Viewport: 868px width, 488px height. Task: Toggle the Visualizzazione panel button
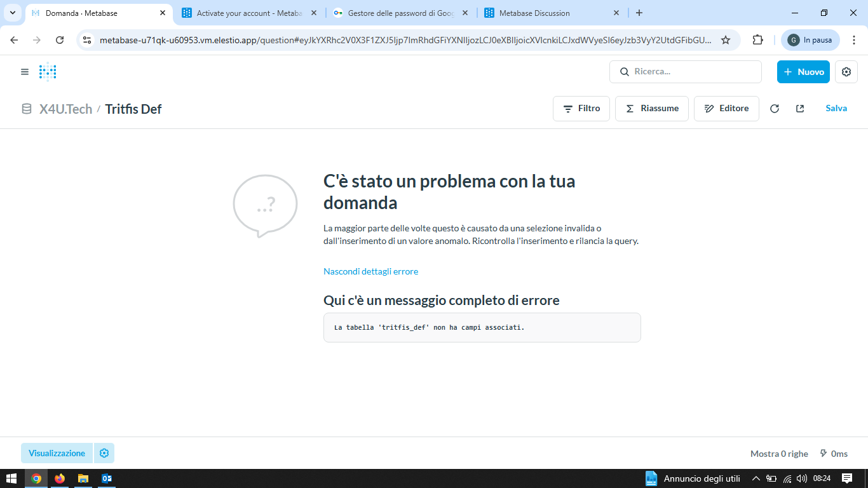57,453
